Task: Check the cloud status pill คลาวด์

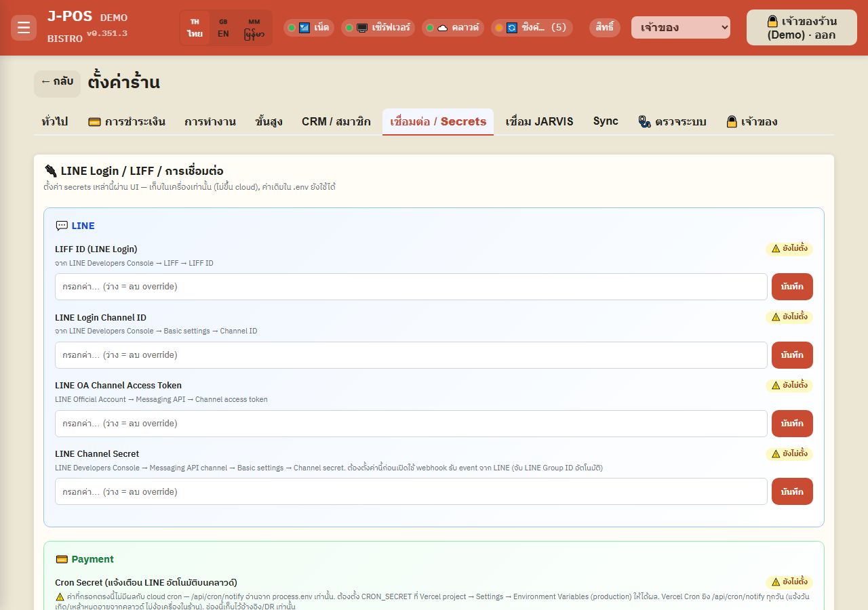Action: click(453, 28)
